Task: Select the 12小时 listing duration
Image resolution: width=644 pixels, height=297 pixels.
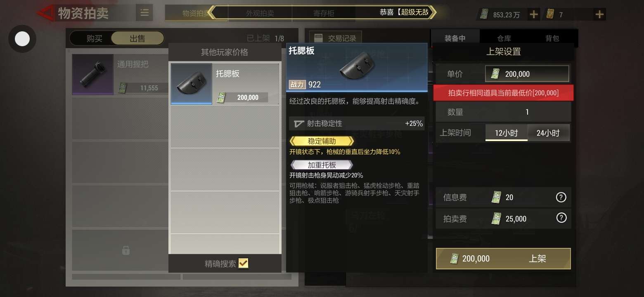Action: pos(506,133)
